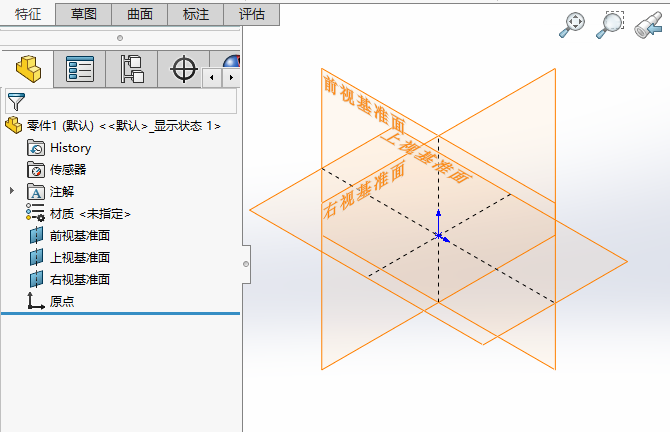Select 上视基准面 in the tree

click(80, 258)
